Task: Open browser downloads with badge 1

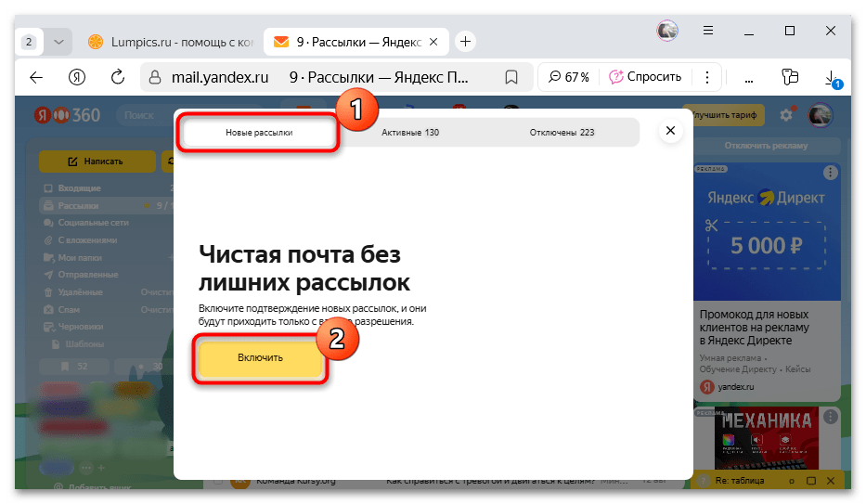Action: click(x=833, y=78)
